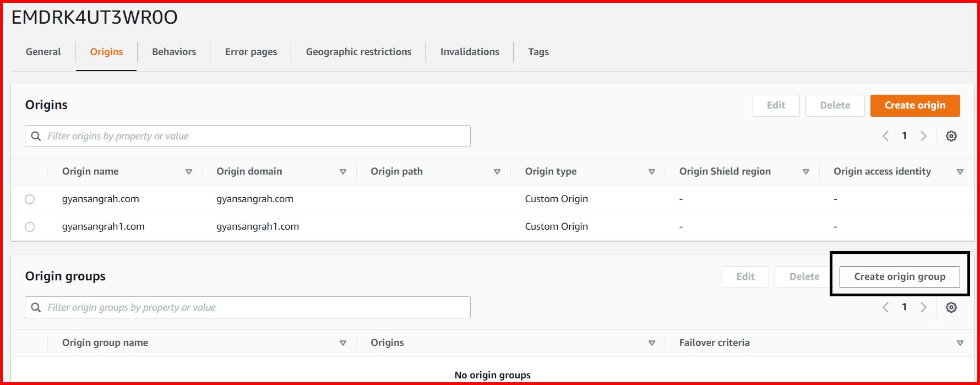Open Origin groups table settings gear
This screenshot has width=980, height=385.
[x=951, y=307]
